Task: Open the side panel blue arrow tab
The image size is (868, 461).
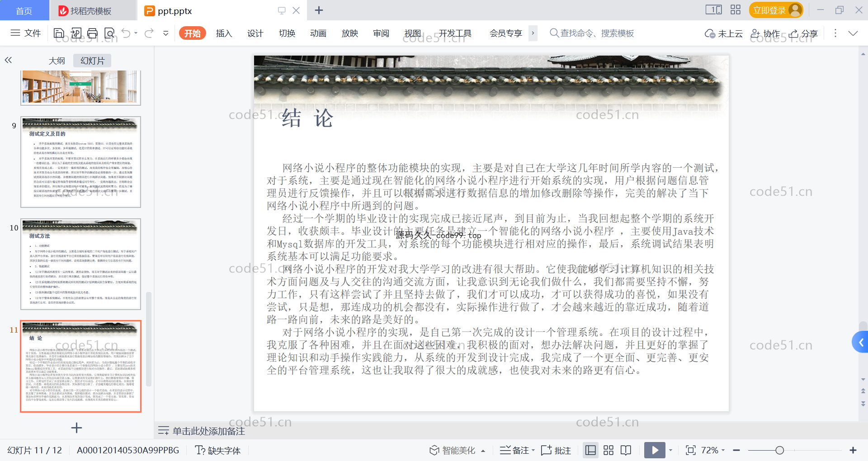Action: (x=860, y=342)
